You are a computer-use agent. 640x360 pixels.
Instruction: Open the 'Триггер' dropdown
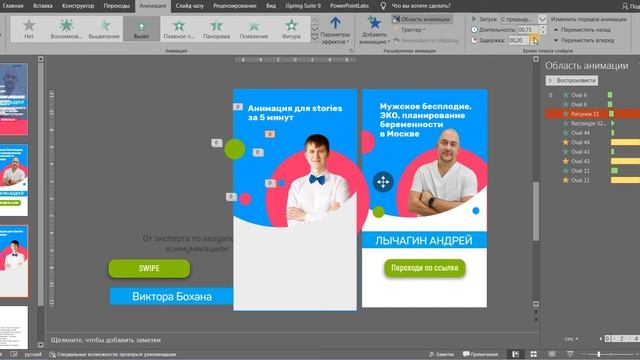(409, 30)
